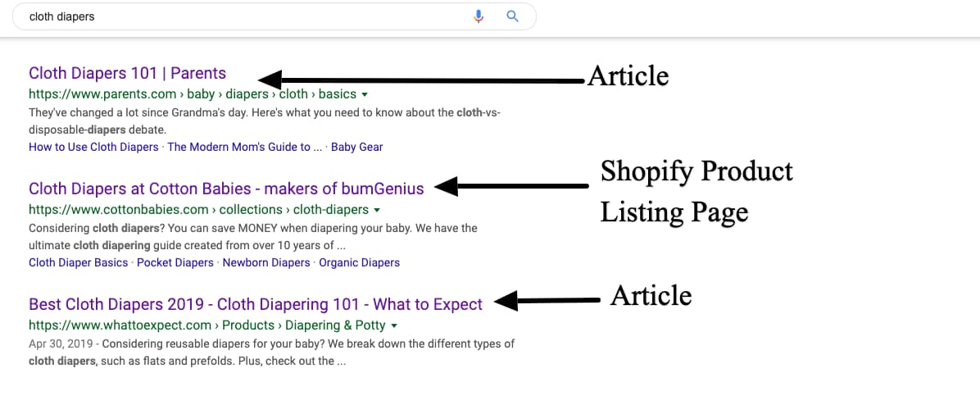This screenshot has width=980, height=396.
Task: Click the magnifying glass search icon
Action: [513, 16]
